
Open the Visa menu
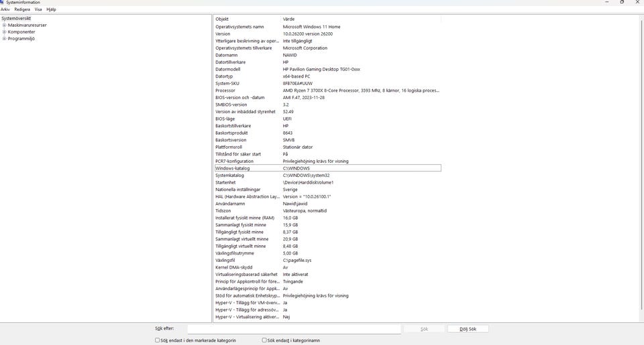tap(38, 10)
